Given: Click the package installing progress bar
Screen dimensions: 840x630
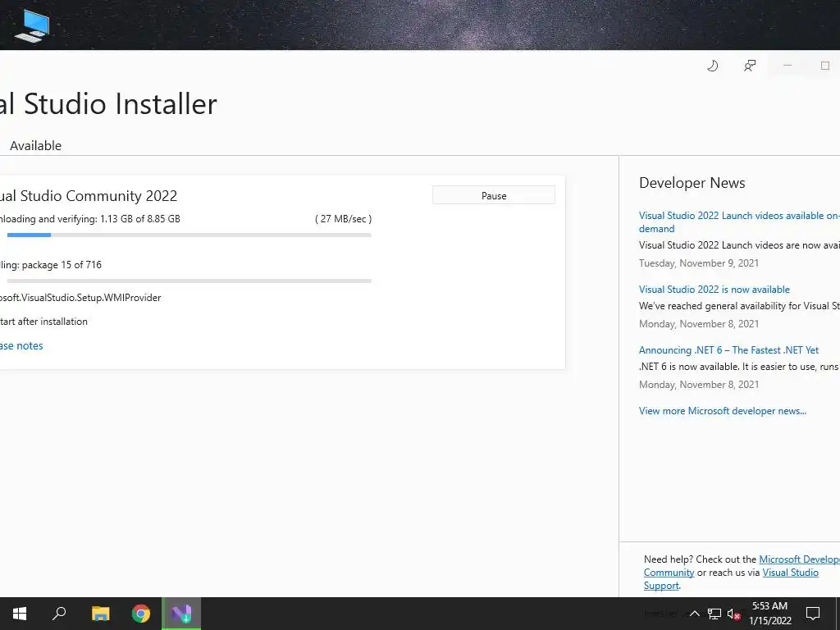Looking at the screenshot, I should 189,281.
